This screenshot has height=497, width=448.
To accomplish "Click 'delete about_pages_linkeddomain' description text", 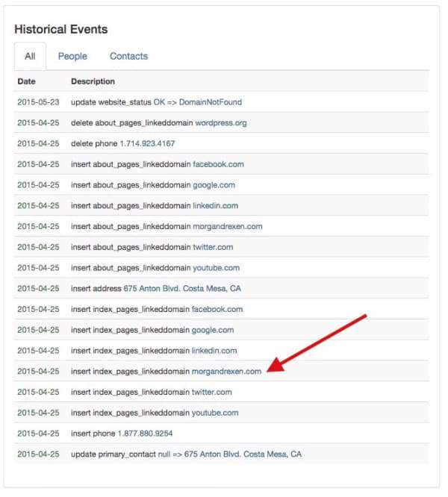I will (x=132, y=123).
